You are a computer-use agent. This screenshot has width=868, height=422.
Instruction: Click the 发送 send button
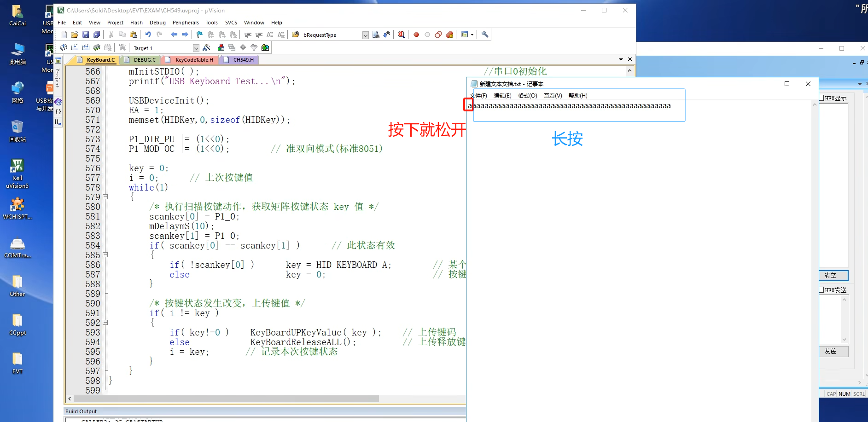click(834, 351)
